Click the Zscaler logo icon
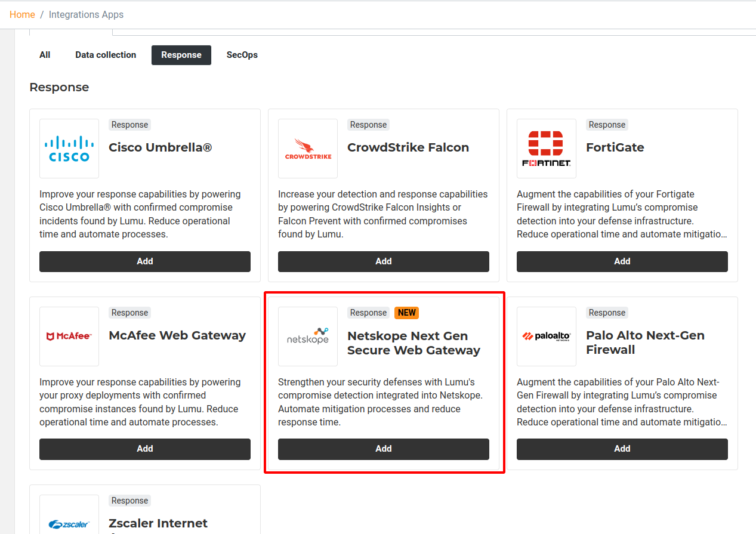The width and height of the screenshot is (756, 534). [69, 524]
